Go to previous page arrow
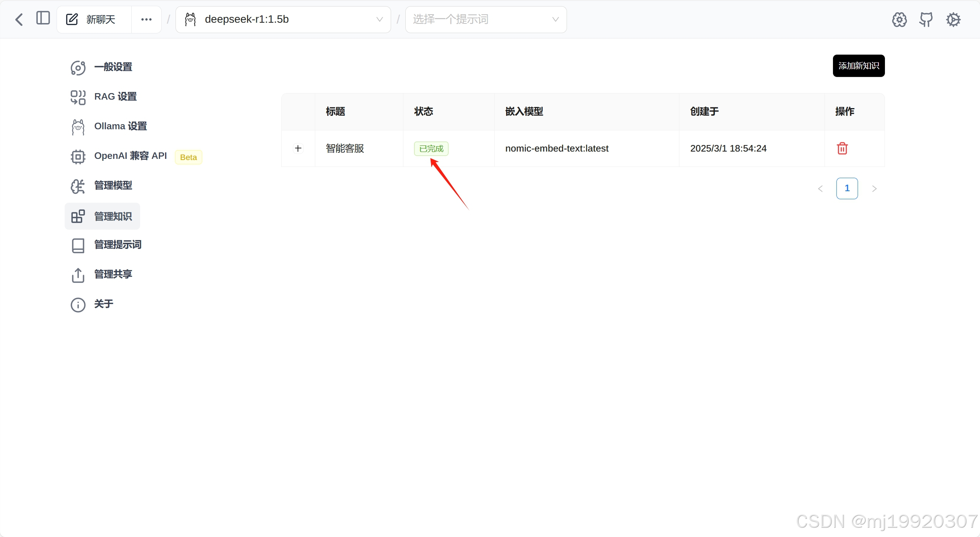The width and height of the screenshot is (980, 537). pyautogui.click(x=820, y=188)
